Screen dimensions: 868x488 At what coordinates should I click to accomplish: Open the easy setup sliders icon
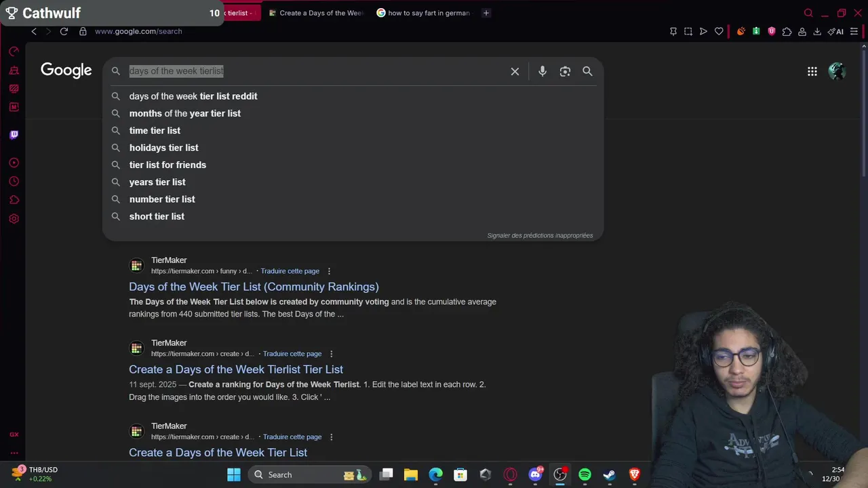854,31
